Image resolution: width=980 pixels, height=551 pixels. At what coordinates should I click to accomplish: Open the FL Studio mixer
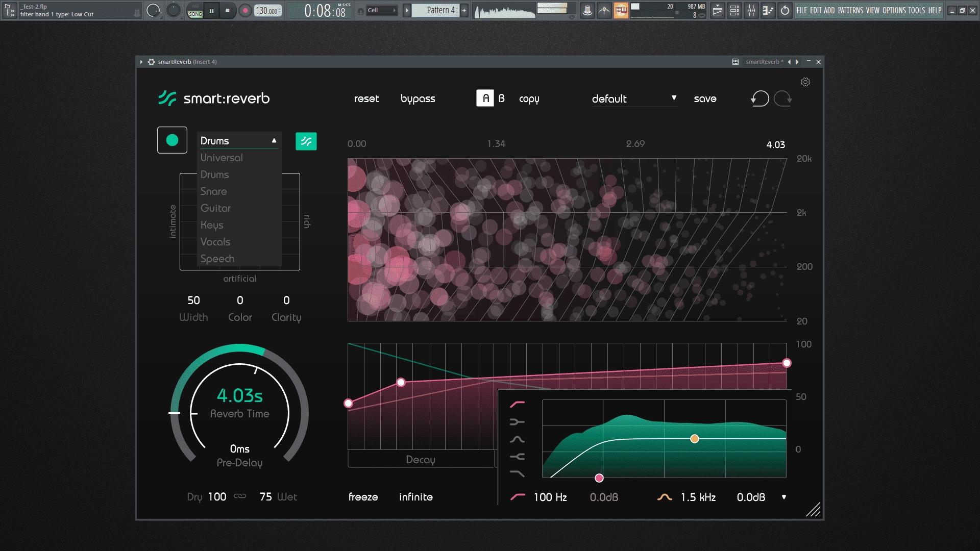[751, 10]
